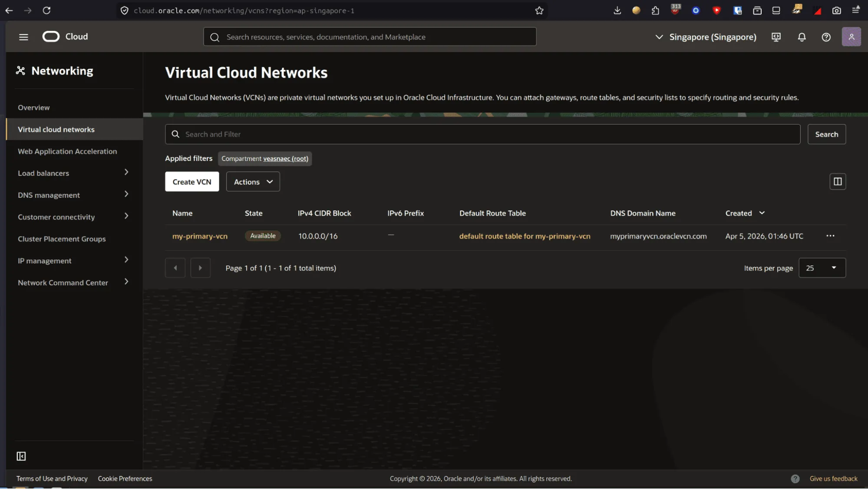The height and width of the screenshot is (489, 868).
Task: Click the Search button
Action: tap(826, 134)
